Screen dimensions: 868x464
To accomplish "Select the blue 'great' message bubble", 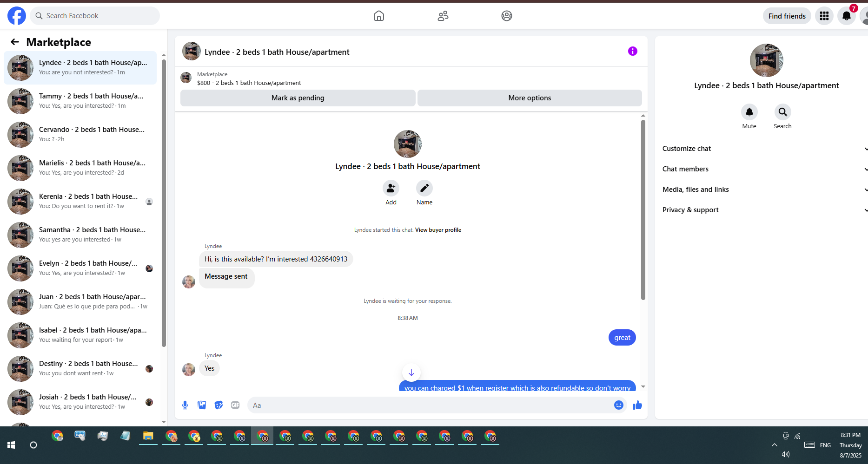I will click(x=622, y=338).
